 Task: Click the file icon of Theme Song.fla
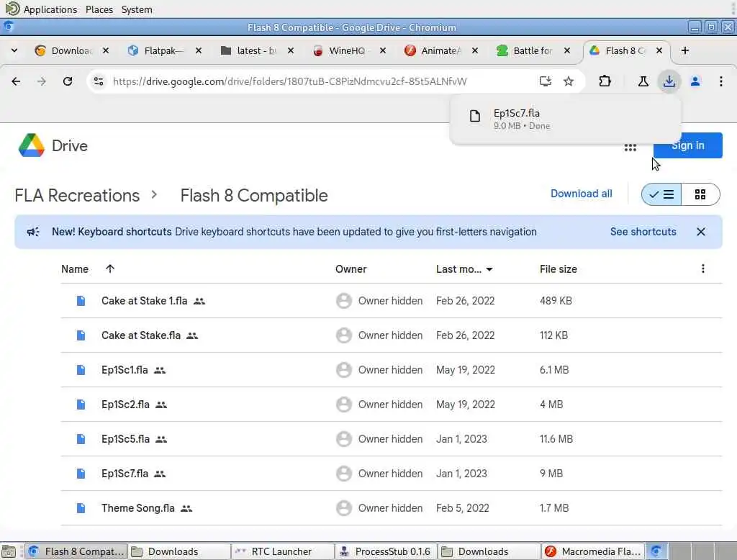click(x=81, y=508)
